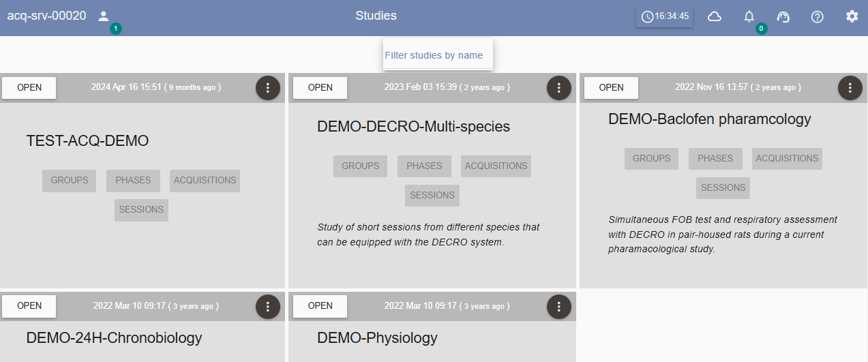Screen dimensions: 868x362
Task: Open the help question mark icon
Action: [x=818, y=16]
